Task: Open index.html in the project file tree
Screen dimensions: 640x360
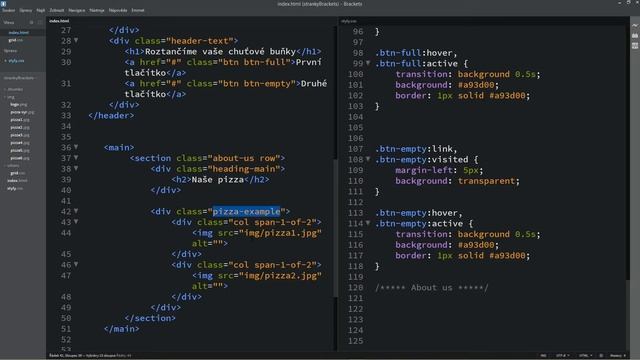Action: (x=17, y=180)
